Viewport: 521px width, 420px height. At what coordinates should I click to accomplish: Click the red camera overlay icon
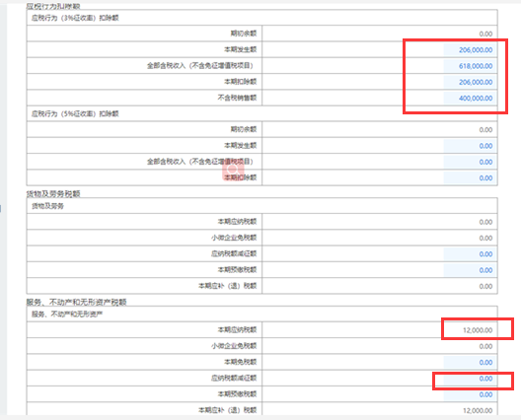pyautogui.click(x=233, y=170)
